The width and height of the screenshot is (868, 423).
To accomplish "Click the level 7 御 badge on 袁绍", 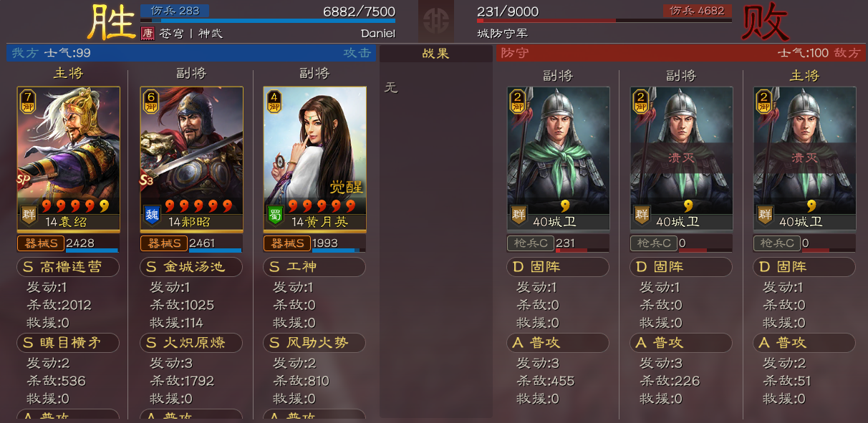I will (27, 102).
